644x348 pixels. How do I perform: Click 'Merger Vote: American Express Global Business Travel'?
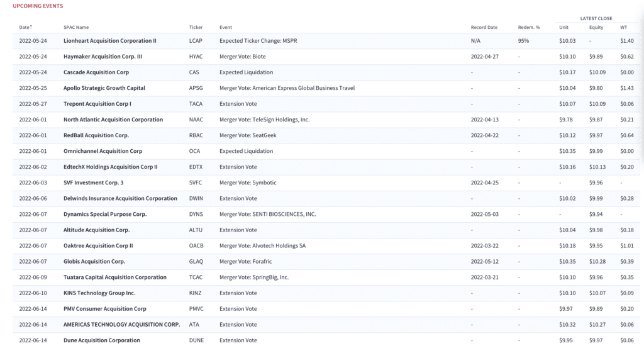(x=287, y=88)
